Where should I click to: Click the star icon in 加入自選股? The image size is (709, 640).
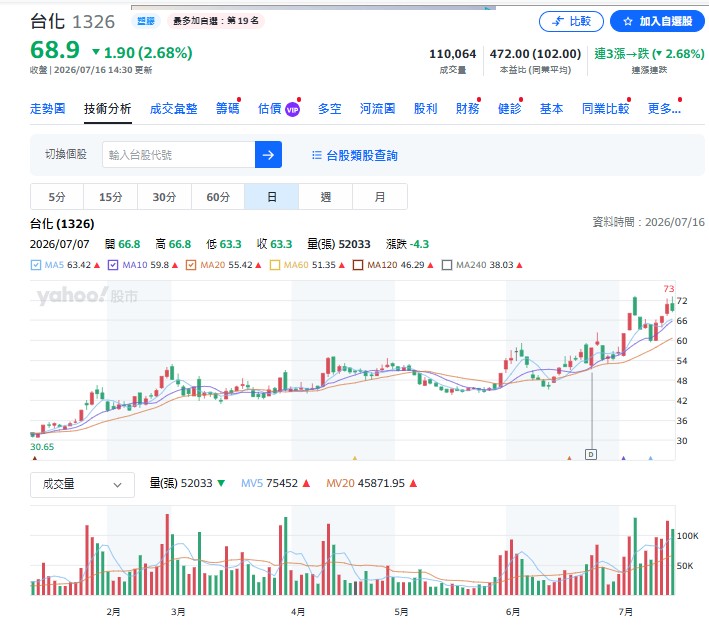627,21
